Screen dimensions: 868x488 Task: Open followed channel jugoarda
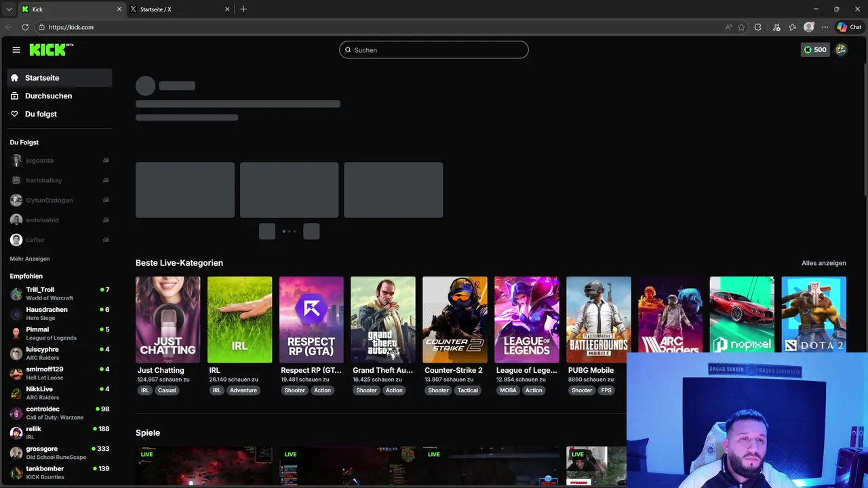[60, 161]
